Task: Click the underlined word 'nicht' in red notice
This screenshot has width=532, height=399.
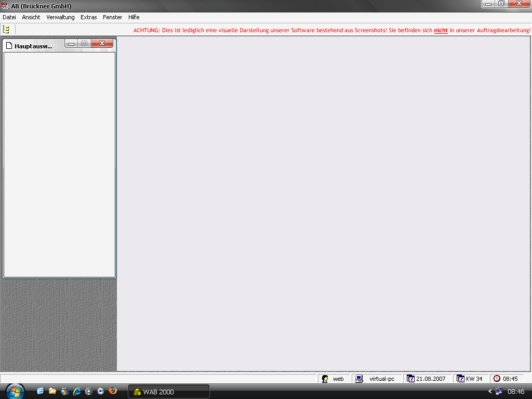Action: 441,30
